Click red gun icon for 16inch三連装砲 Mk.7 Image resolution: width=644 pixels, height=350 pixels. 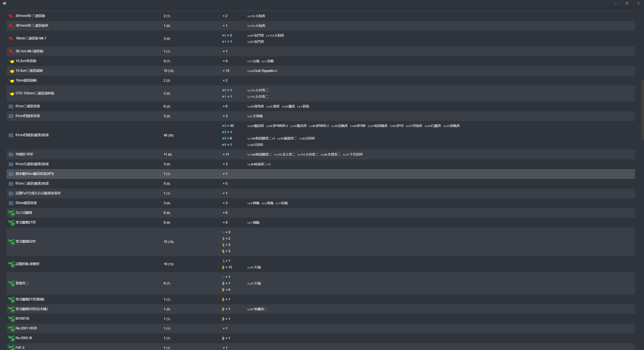pyautogui.click(x=11, y=39)
